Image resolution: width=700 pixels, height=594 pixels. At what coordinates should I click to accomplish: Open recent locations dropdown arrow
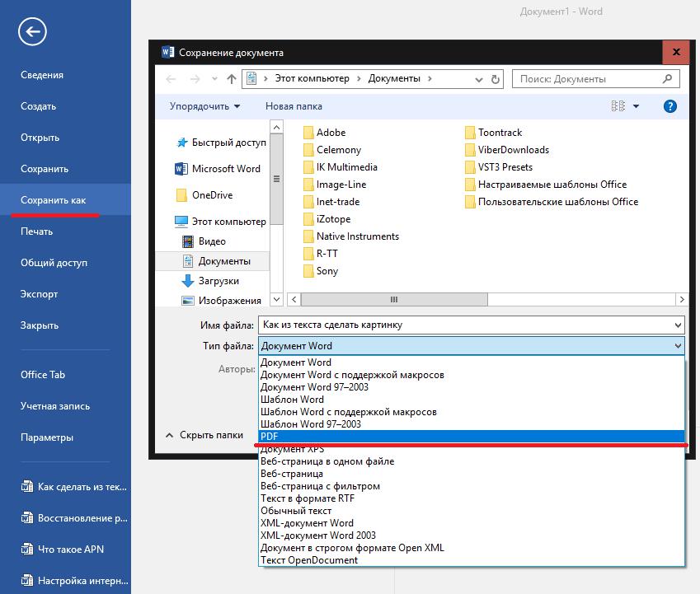[214, 79]
